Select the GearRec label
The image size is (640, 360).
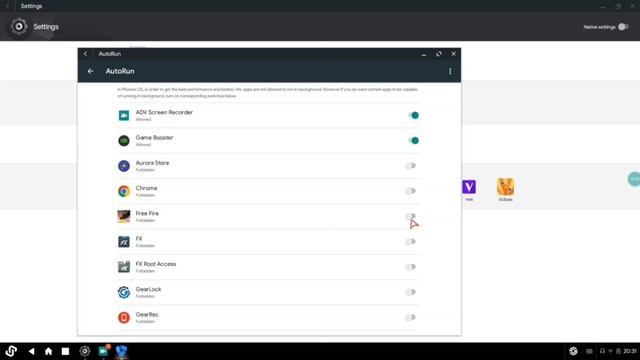tap(147, 315)
